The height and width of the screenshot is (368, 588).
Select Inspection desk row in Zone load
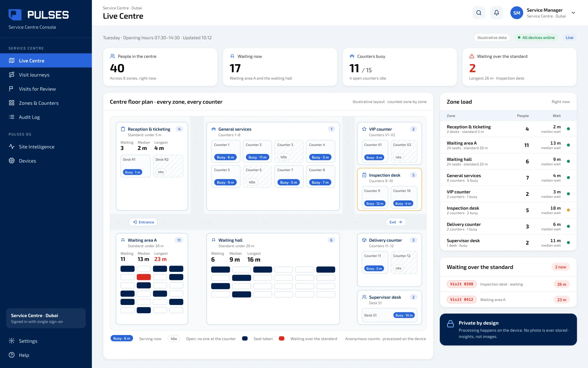coord(508,210)
